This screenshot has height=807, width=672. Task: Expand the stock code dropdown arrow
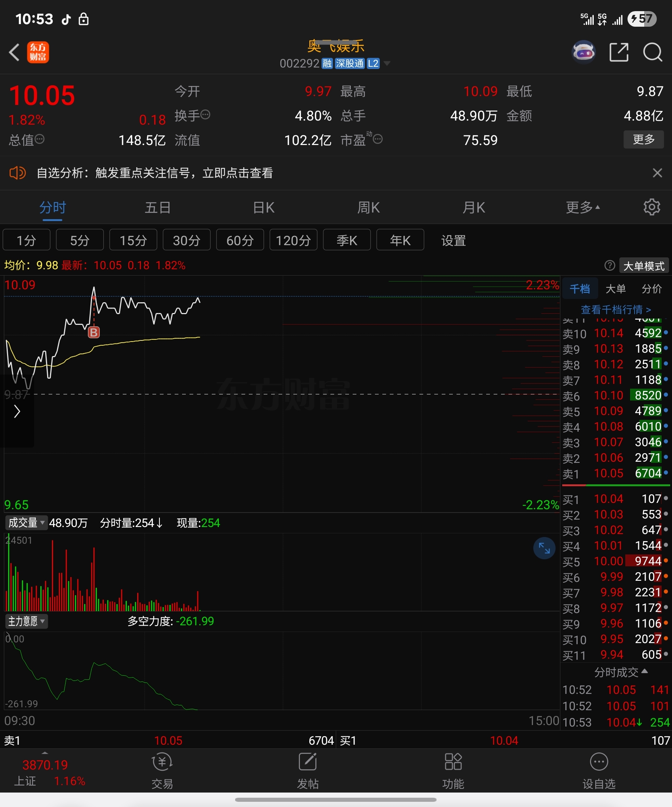pyautogui.click(x=387, y=63)
